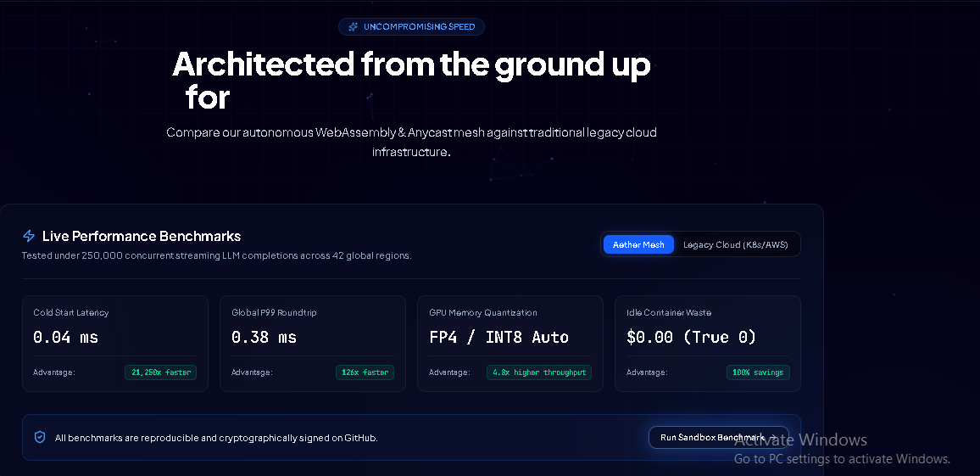Click the Live Performance Benchmarks heading
The image size is (980, 476).
pyautogui.click(x=142, y=236)
